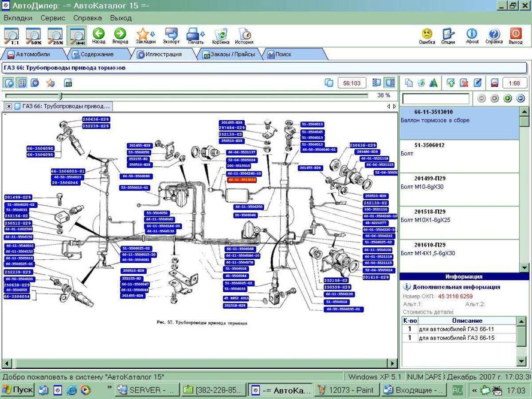Exit via the red Выход button

(516, 36)
